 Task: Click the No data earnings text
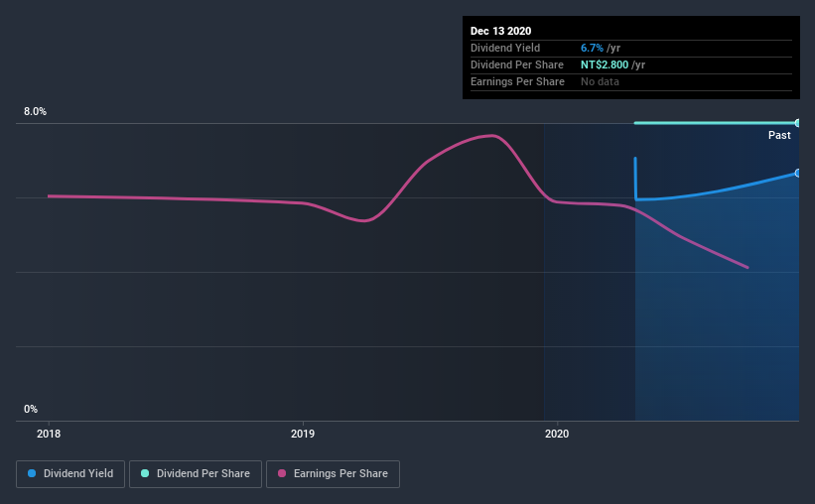pyautogui.click(x=600, y=81)
